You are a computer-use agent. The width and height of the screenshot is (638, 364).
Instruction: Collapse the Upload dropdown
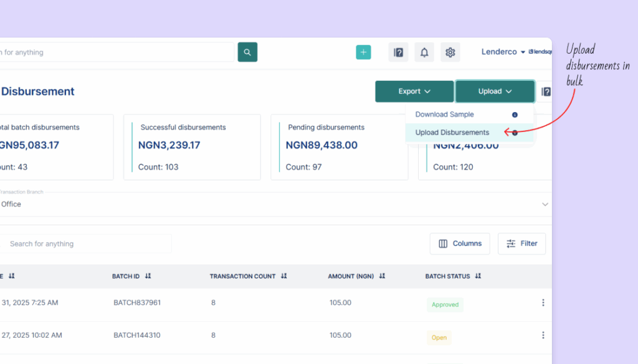(495, 91)
